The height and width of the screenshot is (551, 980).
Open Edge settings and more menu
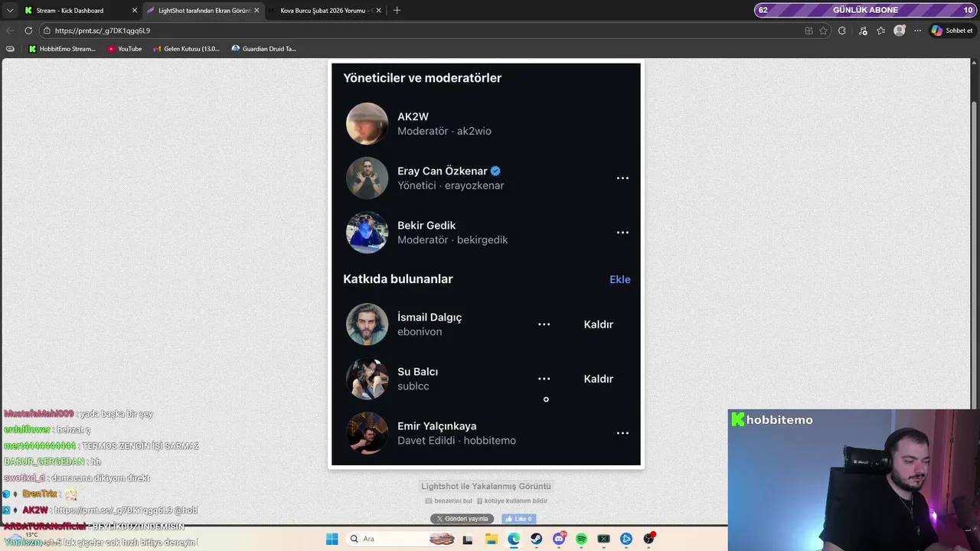(917, 31)
